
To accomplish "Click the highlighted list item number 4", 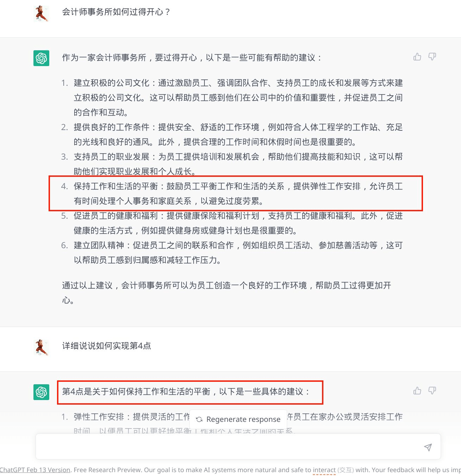I will pyautogui.click(x=236, y=193).
